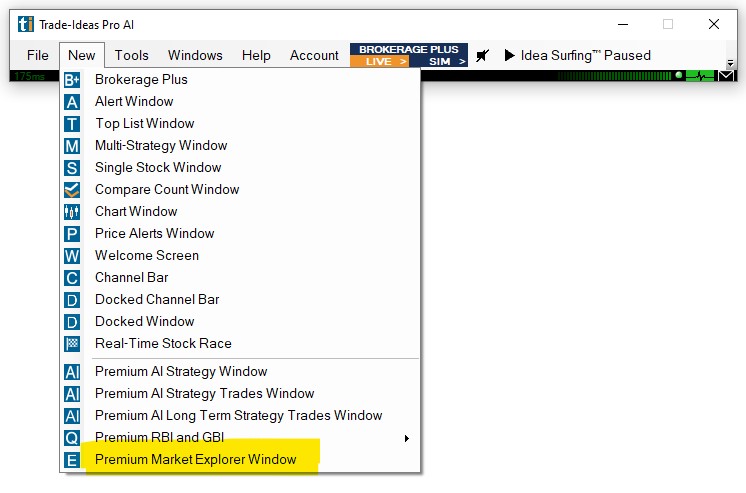Open the Windows menu
Viewport: 746px width, 493px height.
click(x=195, y=55)
